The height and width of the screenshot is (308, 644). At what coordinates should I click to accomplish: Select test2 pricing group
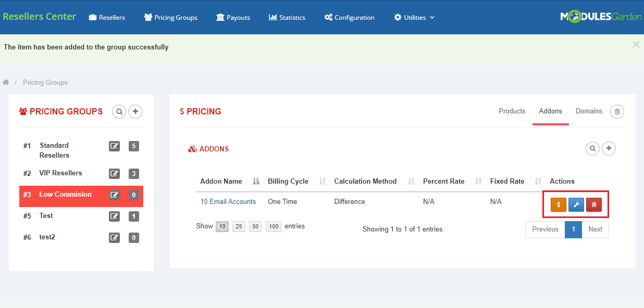tap(47, 237)
